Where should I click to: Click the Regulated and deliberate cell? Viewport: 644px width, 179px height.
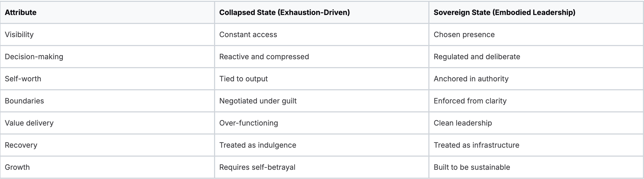(477, 57)
